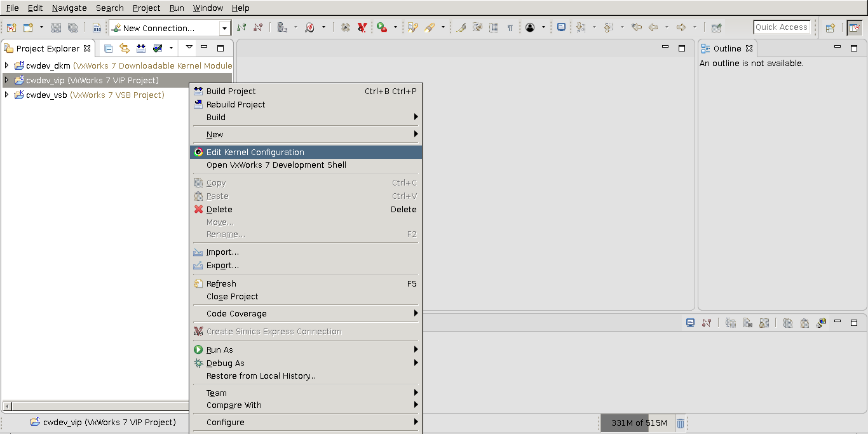Collapse All in Project Explorer

109,48
